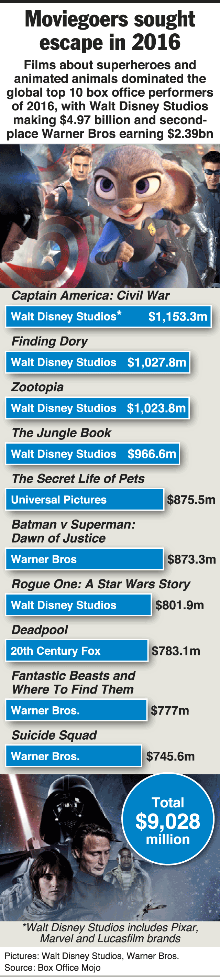Click the Captain America: Civil War bar
Viewport: 220px width, 980px height.
point(108,316)
